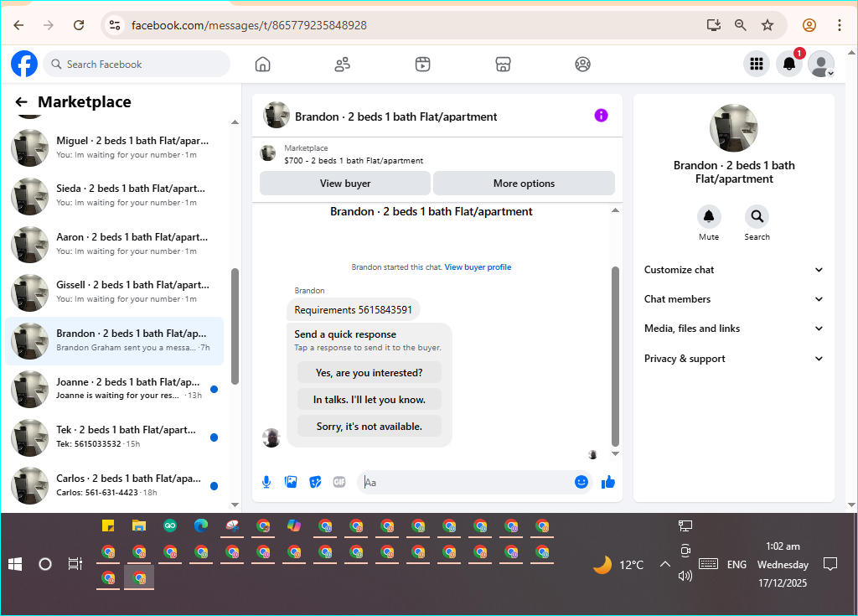
Task: Open the Marketplace storefront icon
Action: 503,64
